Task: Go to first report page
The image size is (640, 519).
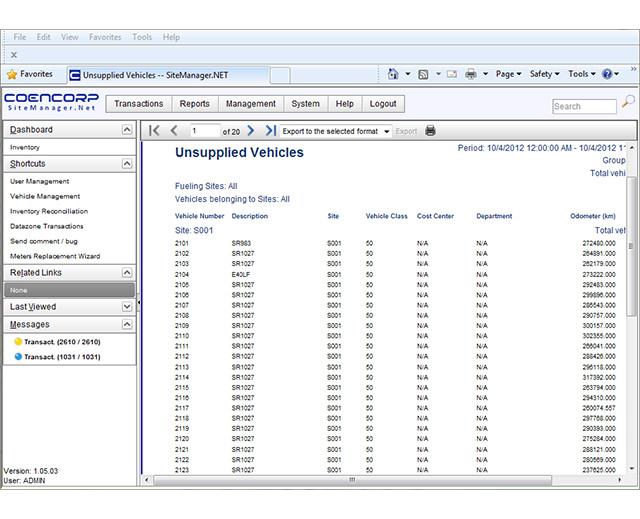Action: (x=154, y=130)
